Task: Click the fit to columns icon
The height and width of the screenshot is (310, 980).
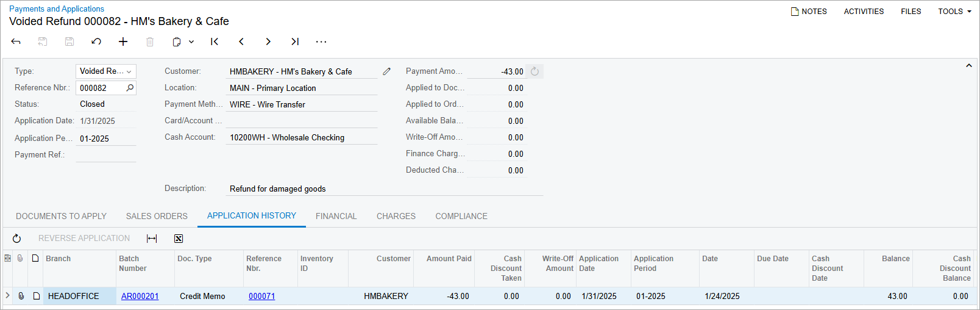Action: [152, 239]
